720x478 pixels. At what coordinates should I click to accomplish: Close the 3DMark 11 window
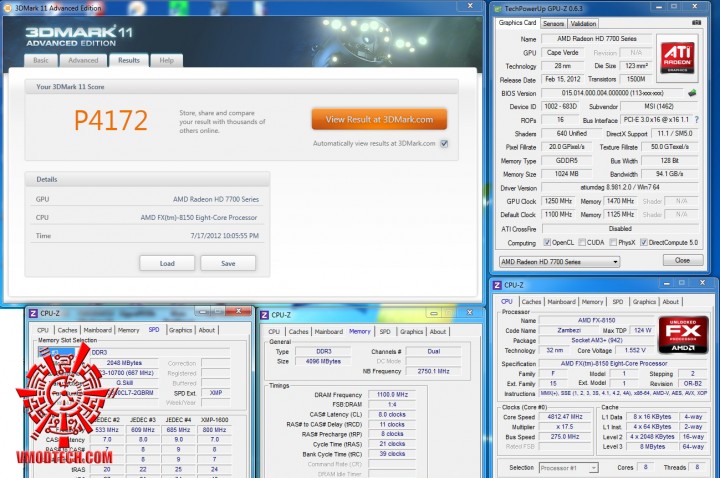470,6
